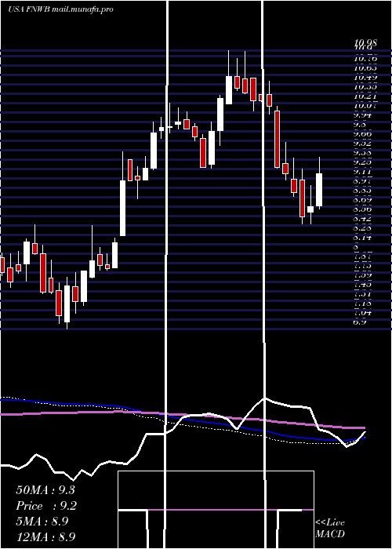Screen dimensions: 392x549
Task: Click the 6.9 bottom price axis label
Action: pos(360,322)
